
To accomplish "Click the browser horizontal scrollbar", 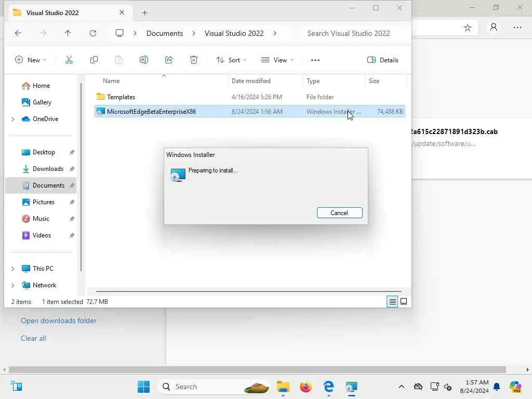I will (x=257, y=369).
